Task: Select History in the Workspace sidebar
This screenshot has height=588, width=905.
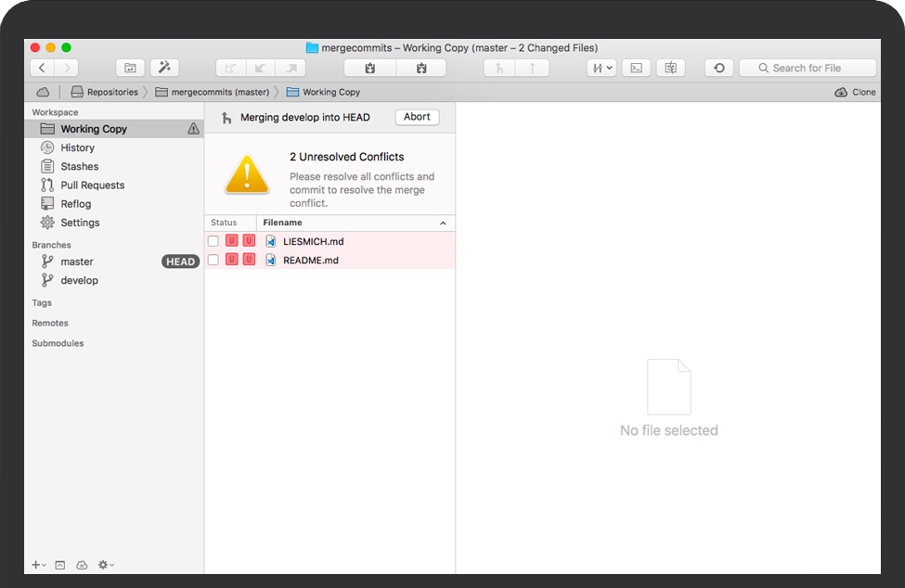Action: pyautogui.click(x=77, y=148)
